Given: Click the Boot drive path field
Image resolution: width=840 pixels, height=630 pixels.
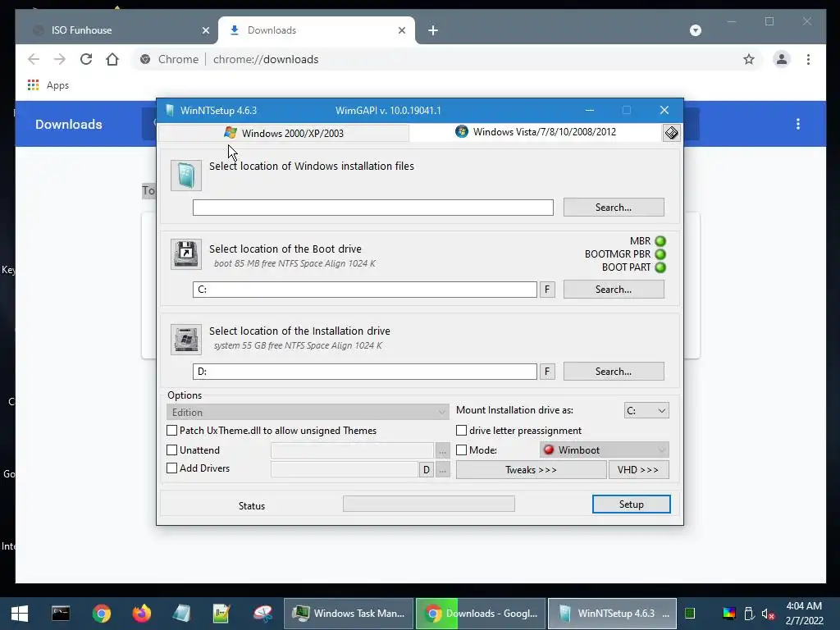Looking at the screenshot, I should 365,290.
